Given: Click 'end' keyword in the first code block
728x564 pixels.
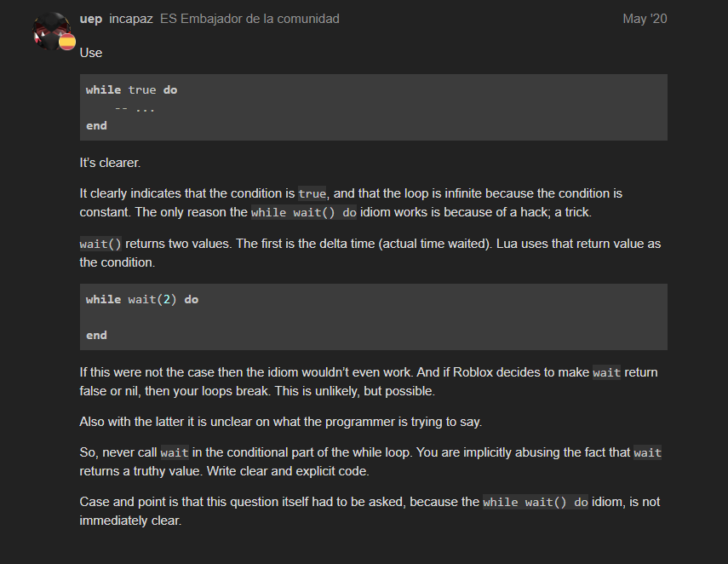Looking at the screenshot, I should 96,125.
